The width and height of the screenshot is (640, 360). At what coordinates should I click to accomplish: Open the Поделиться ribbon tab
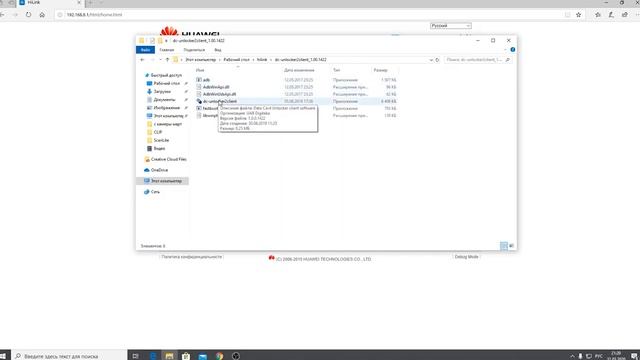click(x=194, y=50)
